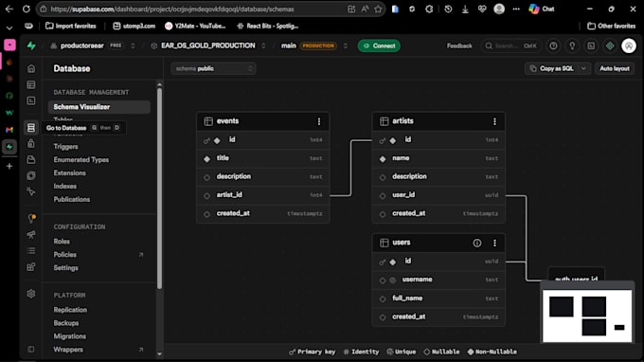Viewport: 644px width, 362px height.
Task: Select the user_id column in artists table
Action: tap(438, 195)
